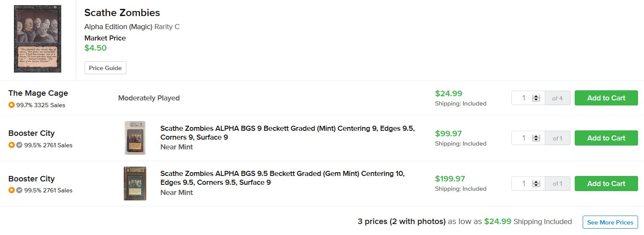Click the gray verified checkmark on the $199.97 listing
The height and width of the screenshot is (235, 644).
(x=19, y=190)
